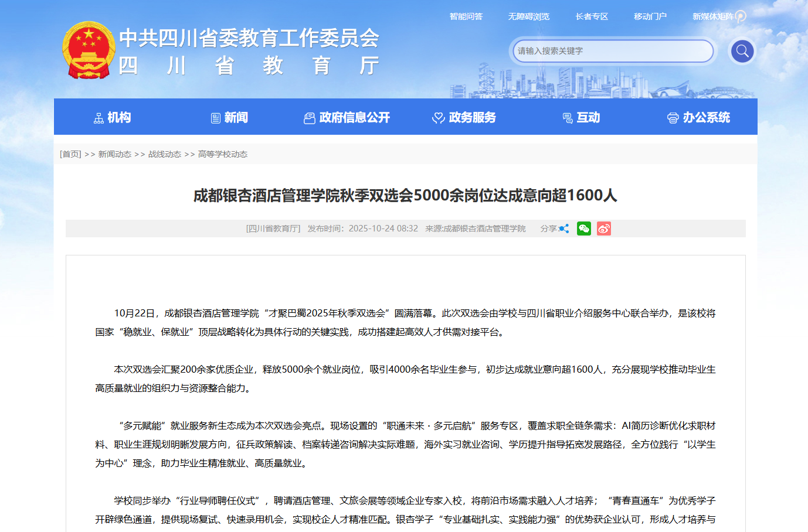Screen dimensions: 808x532
Task: Enable 无障碍浏览 accessibility mode
Action: (528, 16)
